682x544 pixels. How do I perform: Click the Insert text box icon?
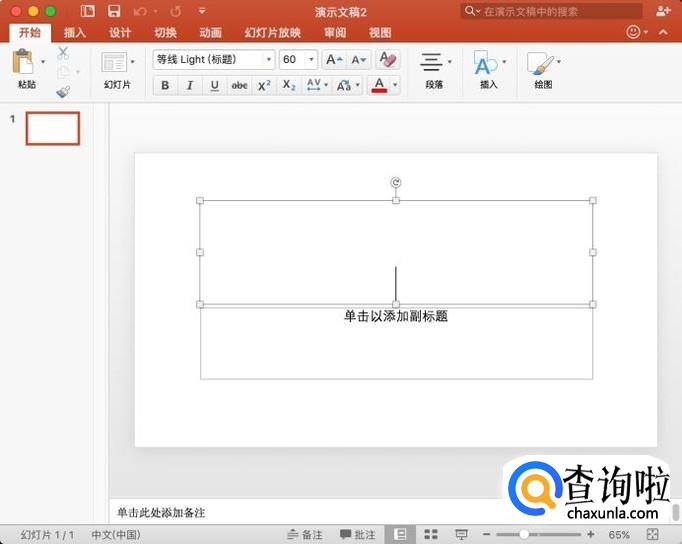tap(485, 63)
